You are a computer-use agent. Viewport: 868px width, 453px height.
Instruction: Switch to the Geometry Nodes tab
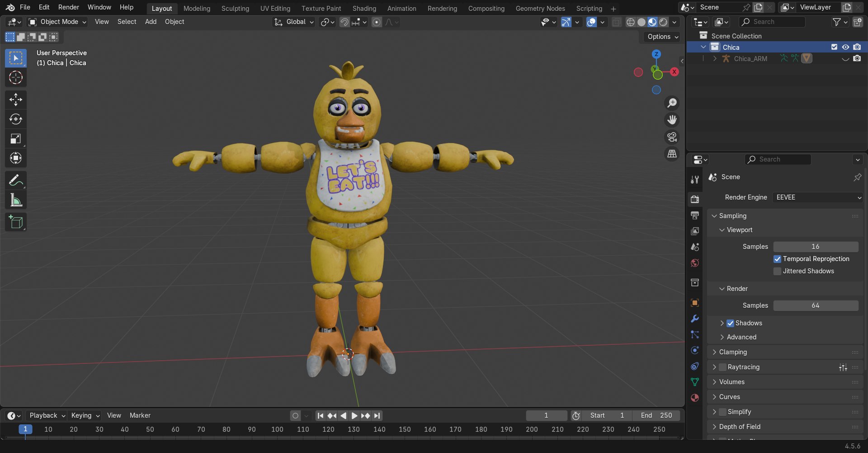click(540, 9)
